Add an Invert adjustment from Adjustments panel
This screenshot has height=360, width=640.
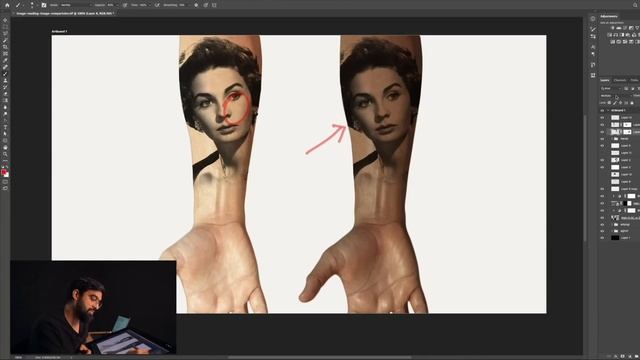(613, 42)
